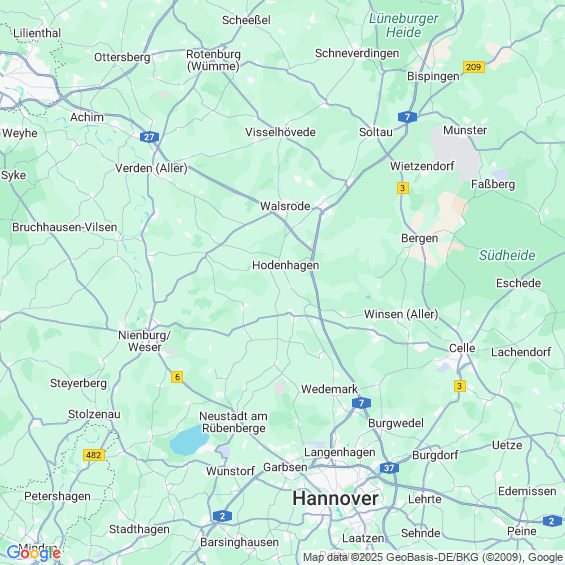Click the Google logo
Image resolution: width=565 pixels, height=565 pixels.
[34, 553]
